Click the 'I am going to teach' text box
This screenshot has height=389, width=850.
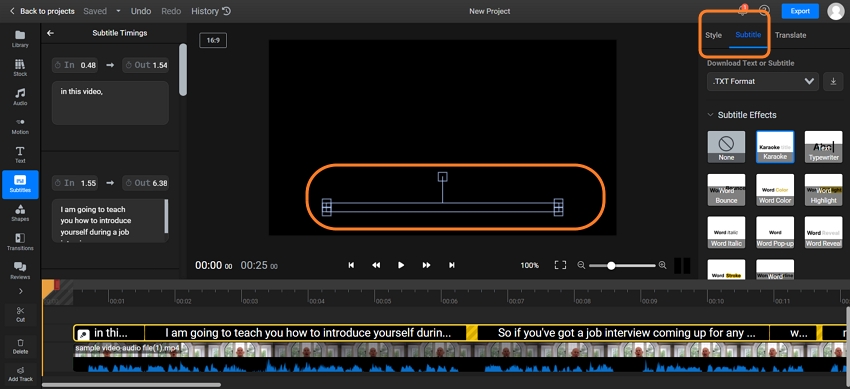point(110,221)
